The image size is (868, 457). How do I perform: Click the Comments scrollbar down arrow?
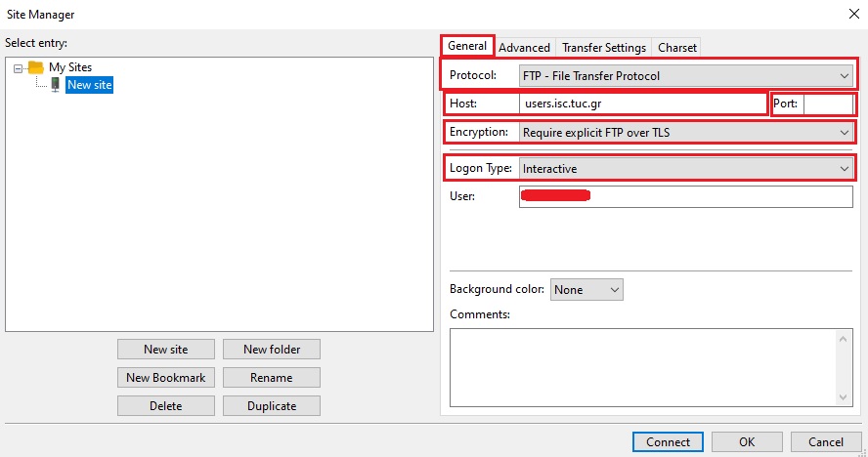pos(845,397)
